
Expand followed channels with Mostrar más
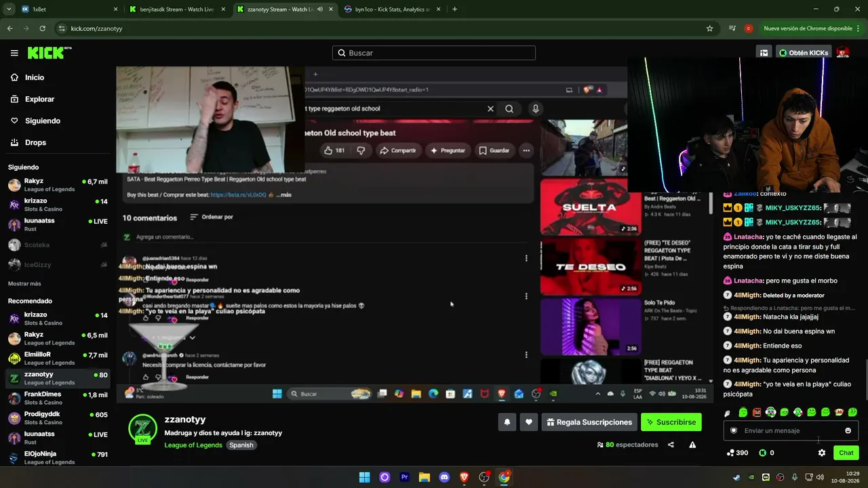(24, 283)
